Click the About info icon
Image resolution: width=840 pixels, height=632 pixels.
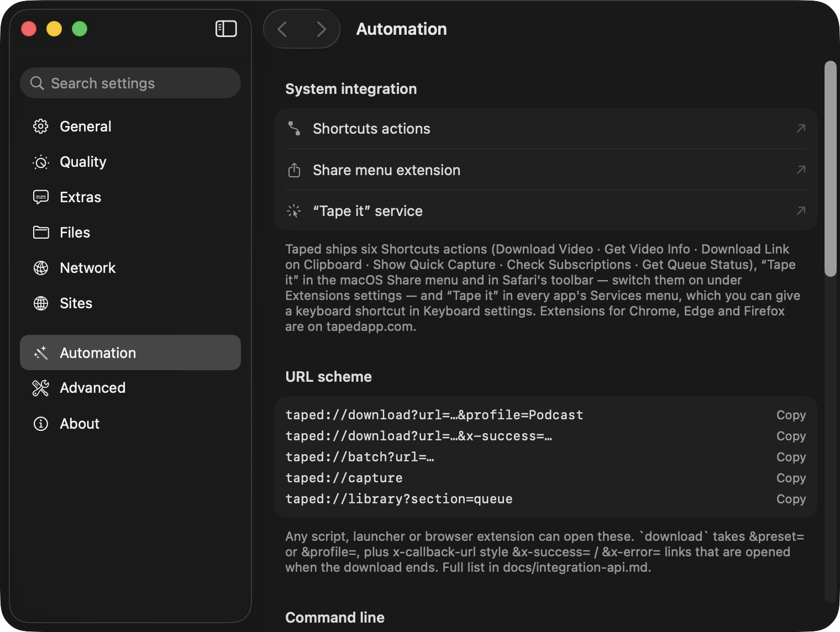[41, 424]
